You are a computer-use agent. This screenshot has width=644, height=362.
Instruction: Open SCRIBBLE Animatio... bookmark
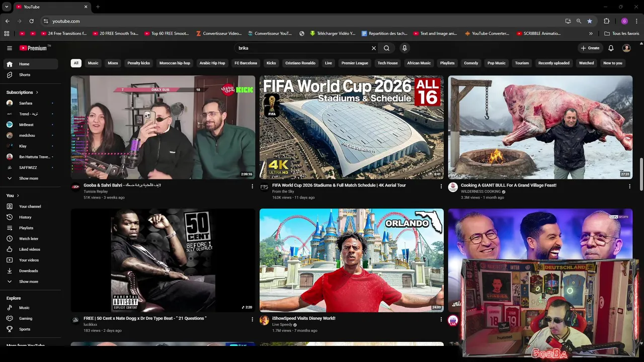pyautogui.click(x=538, y=34)
